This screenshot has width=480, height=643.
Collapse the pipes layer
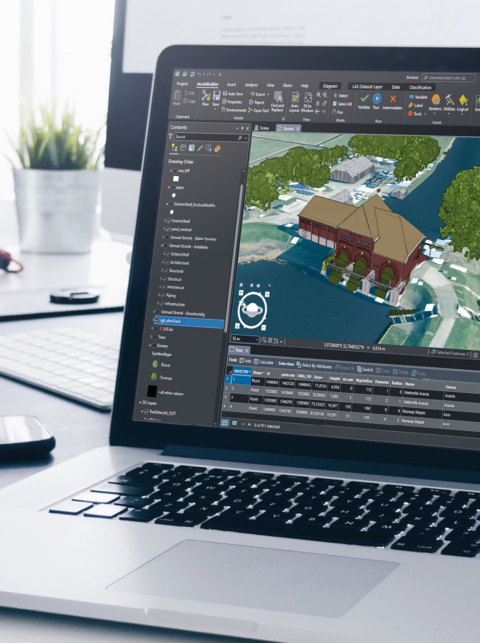169,187
